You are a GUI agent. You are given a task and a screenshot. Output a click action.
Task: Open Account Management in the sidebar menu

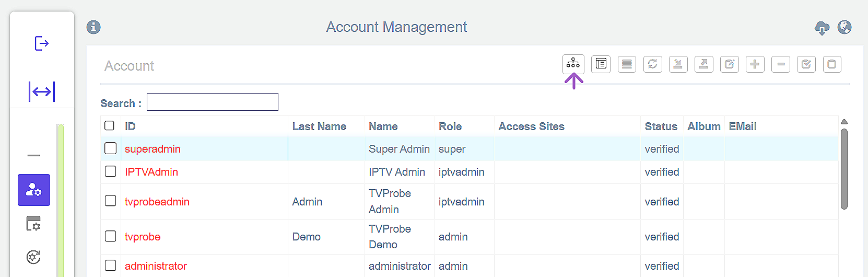click(x=34, y=190)
